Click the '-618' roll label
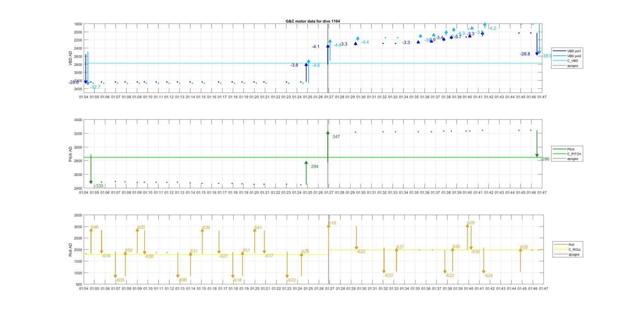This screenshot has width=644, height=319. (x=237, y=280)
